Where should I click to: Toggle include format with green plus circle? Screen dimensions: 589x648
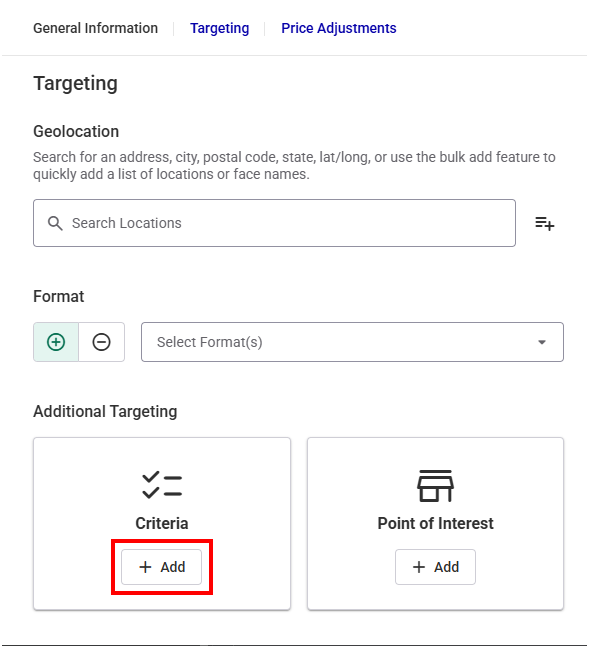[56, 342]
